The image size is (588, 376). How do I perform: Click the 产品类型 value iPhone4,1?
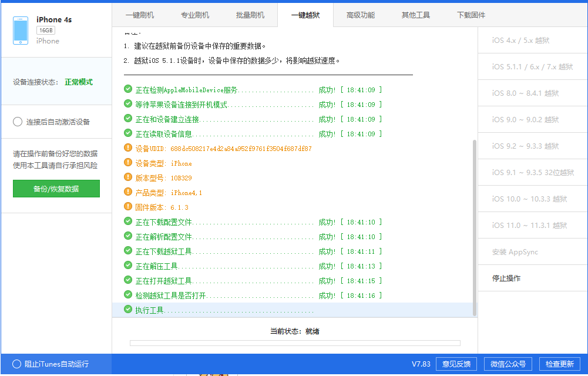pos(186,193)
